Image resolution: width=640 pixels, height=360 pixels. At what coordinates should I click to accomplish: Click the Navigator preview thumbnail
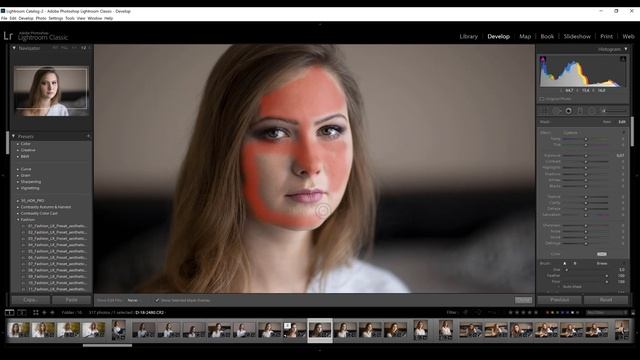(x=51, y=91)
